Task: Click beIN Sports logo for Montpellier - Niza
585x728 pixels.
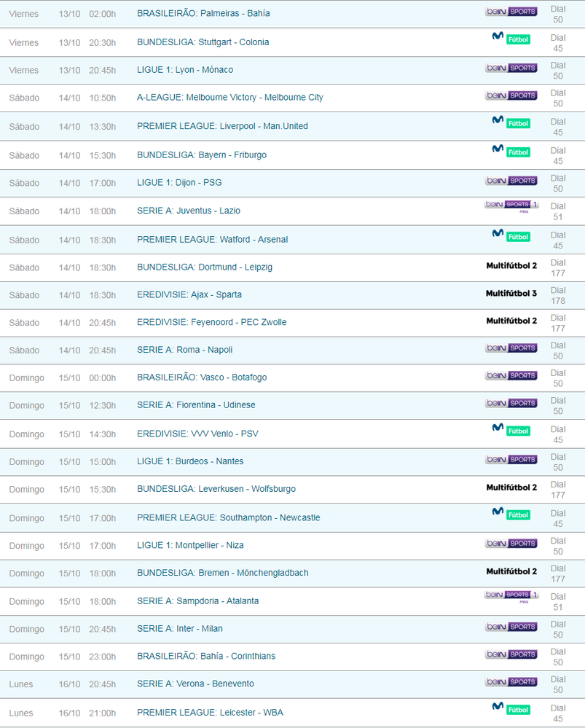Action: (511, 543)
